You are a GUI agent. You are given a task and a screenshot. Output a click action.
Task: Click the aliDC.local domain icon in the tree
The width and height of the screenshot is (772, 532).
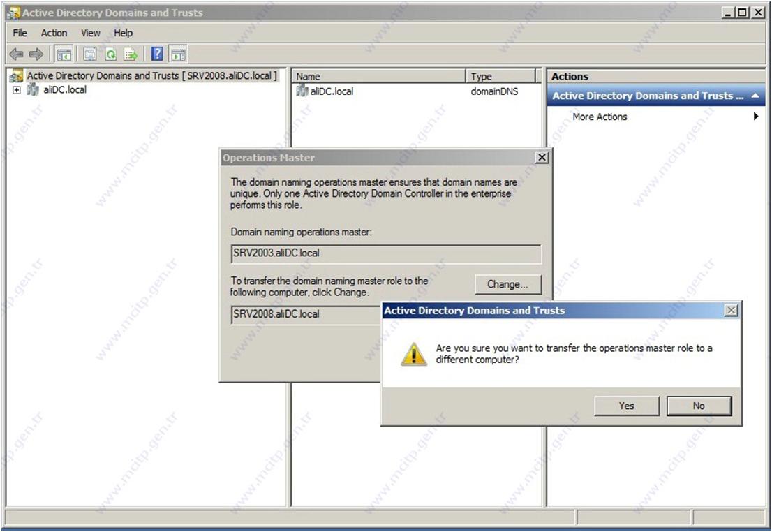click(x=33, y=89)
